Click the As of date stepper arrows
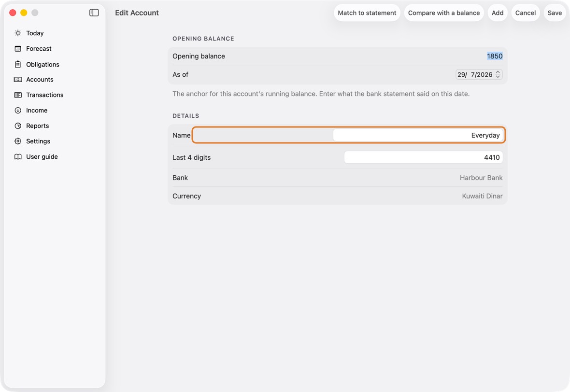 tap(498, 74)
